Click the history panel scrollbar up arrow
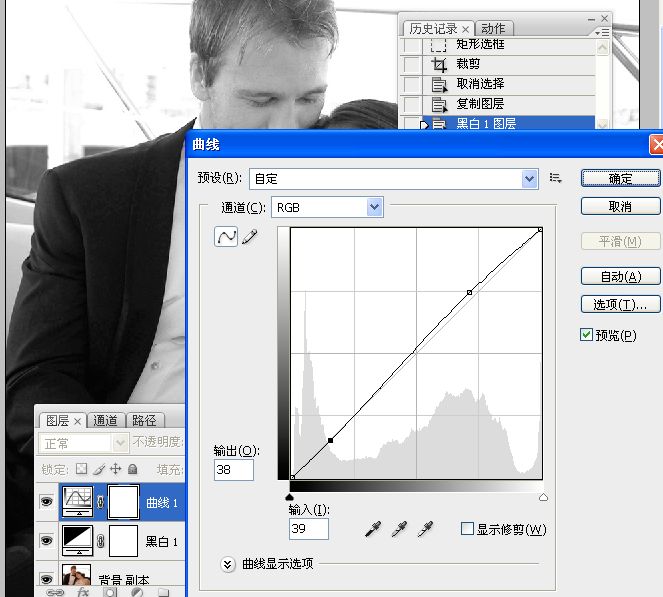Screen dimensions: 663x597 (x=603, y=48)
